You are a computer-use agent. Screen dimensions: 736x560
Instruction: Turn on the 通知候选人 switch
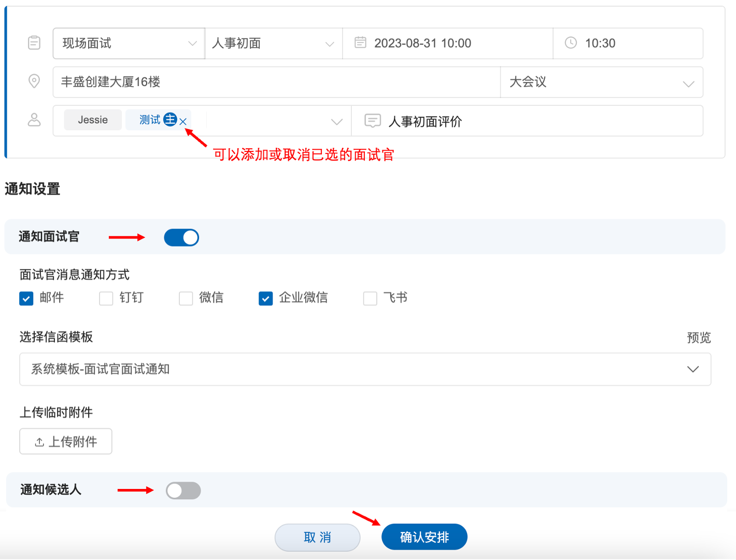[183, 491]
